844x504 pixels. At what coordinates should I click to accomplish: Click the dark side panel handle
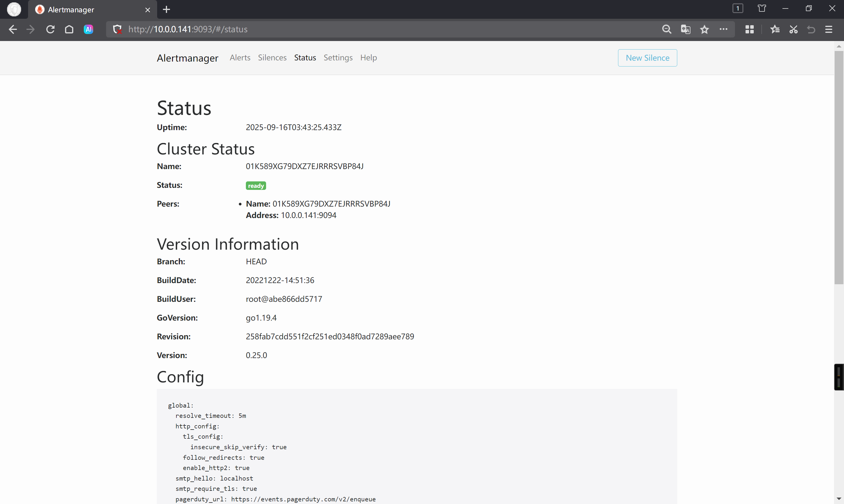[839, 377]
